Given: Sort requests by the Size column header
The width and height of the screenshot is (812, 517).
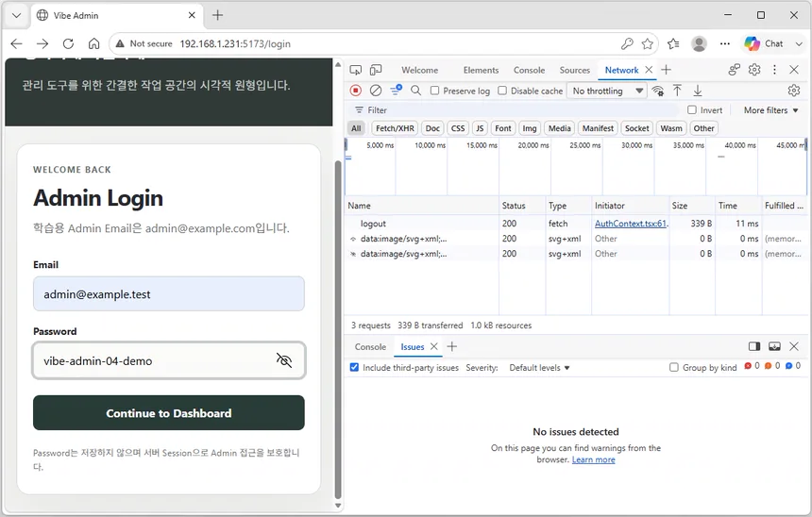Looking at the screenshot, I should pyautogui.click(x=692, y=206).
